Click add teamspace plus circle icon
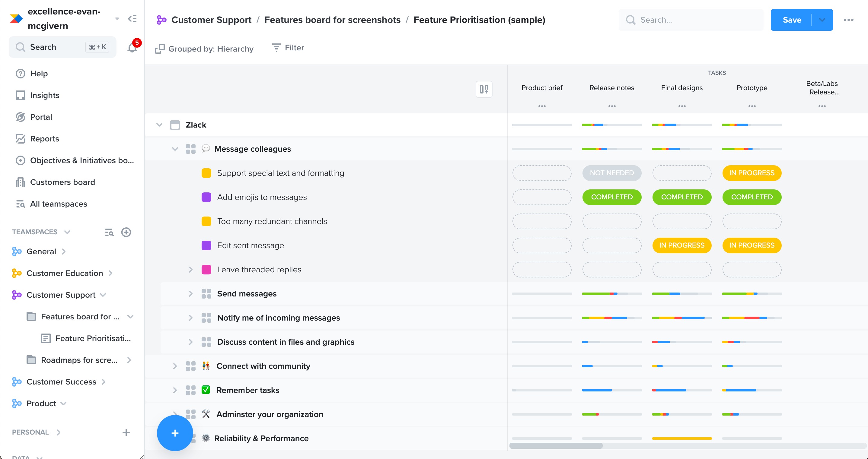Viewport: 868px width, 459px height. [126, 232]
